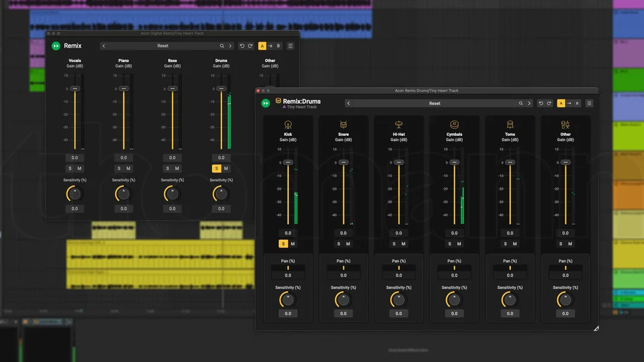Click the Snare Sensitivity knob
The height and width of the screenshot is (362, 644).
(343, 300)
